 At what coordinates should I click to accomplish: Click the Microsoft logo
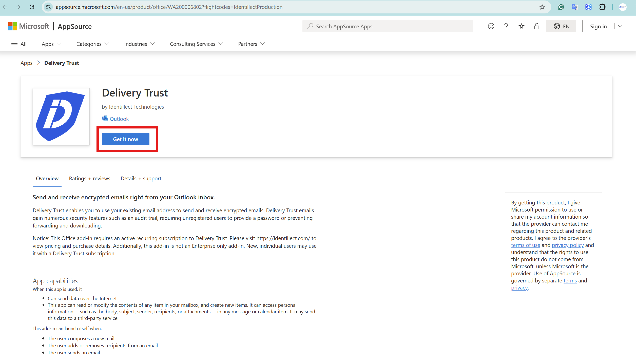click(x=29, y=26)
